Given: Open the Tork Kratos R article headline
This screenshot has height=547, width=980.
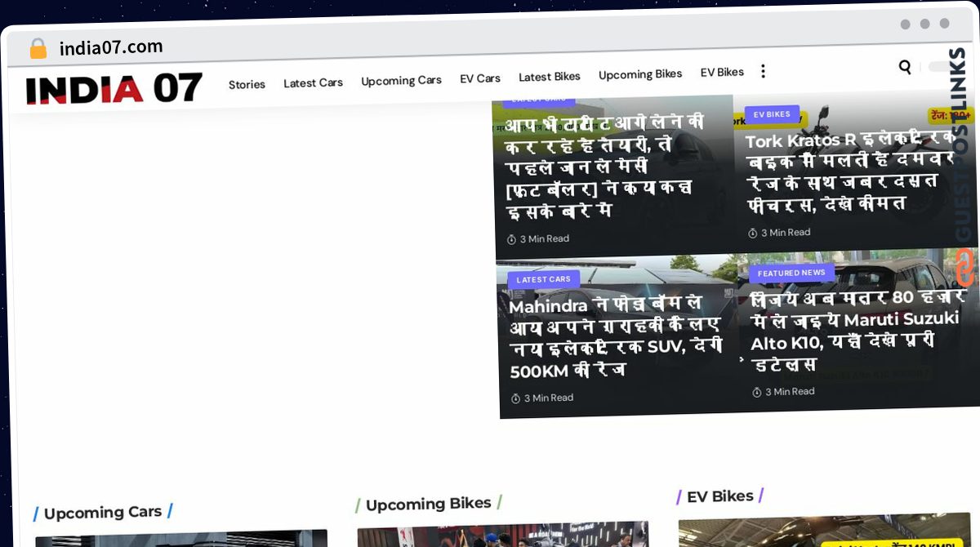Looking at the screenshot, I should [853, 171].
